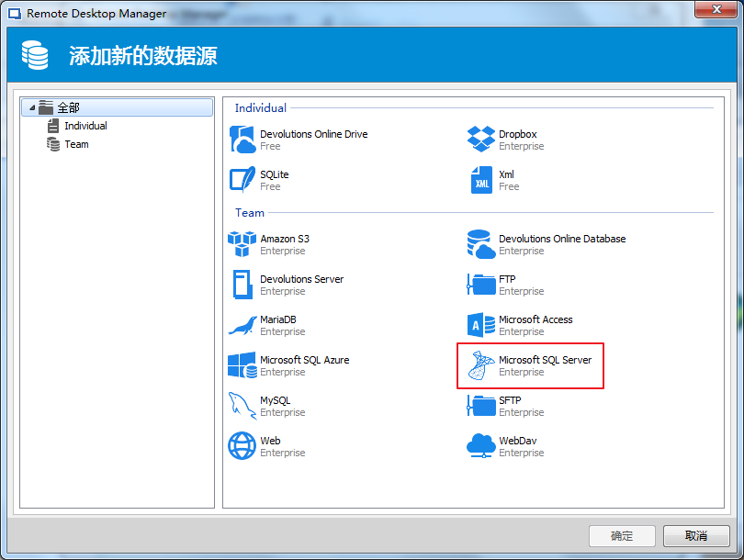Click the Devolutions Online Drive label
The height and width of the screenshot is (560, 744).
(x=313, y=134)
